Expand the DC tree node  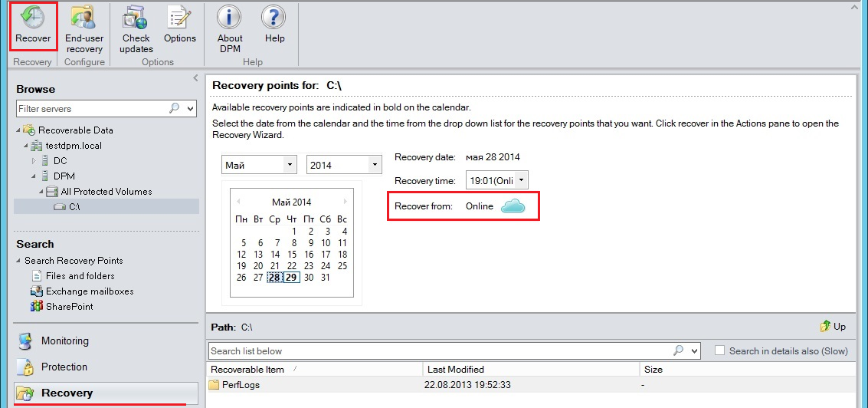click(x=34, y=161)
